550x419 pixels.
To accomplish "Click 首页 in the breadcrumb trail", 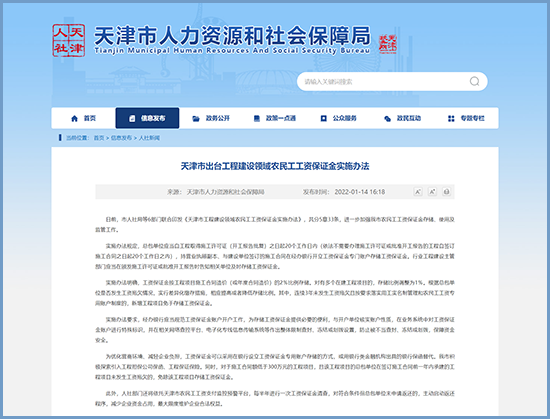I will coord(99,138).
